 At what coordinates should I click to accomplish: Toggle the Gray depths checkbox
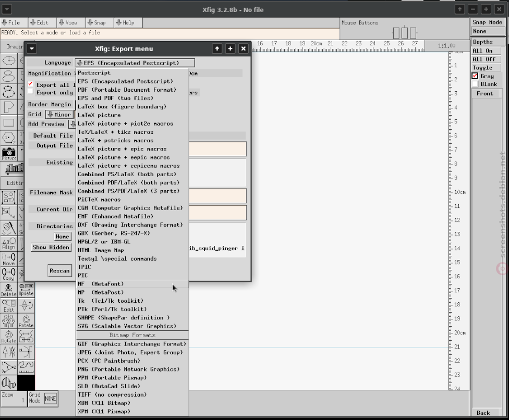pos(475,76)
